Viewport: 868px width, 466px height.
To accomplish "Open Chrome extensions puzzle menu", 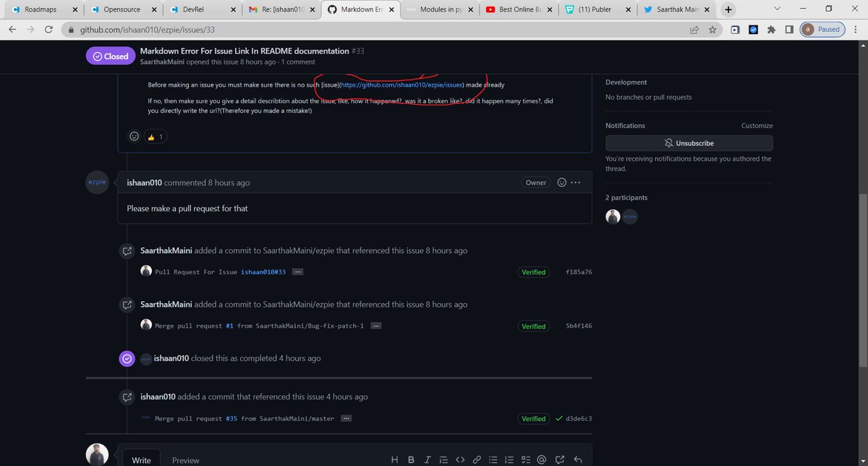I will pyautogui.click(x=771, y=30).
